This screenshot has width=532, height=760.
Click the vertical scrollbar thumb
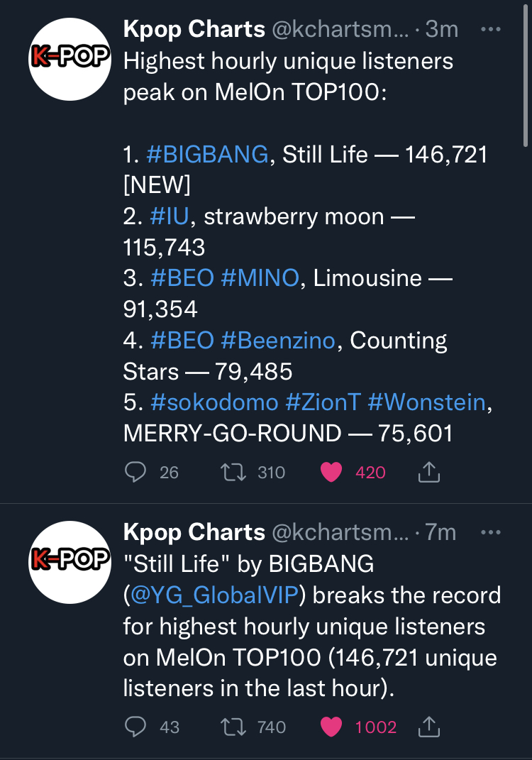coord(526,75)
